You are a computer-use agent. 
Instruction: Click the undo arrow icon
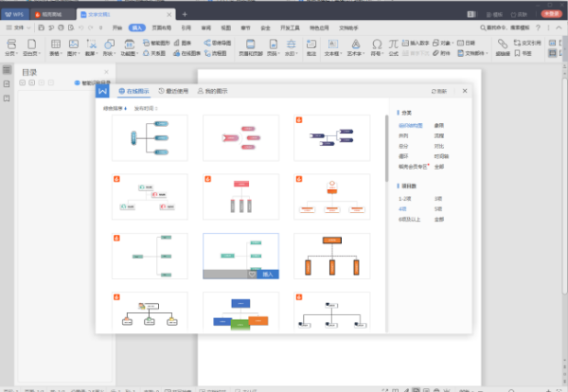tap(80, 27)
